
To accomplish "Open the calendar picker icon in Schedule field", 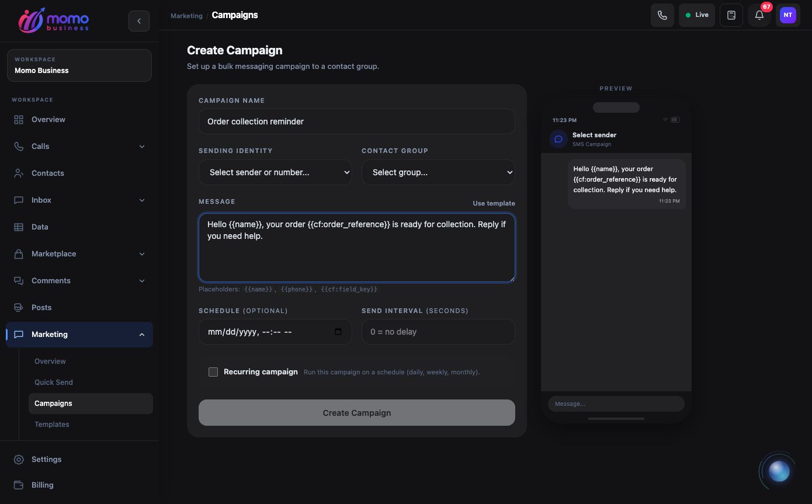I will [x=338, y=332].
